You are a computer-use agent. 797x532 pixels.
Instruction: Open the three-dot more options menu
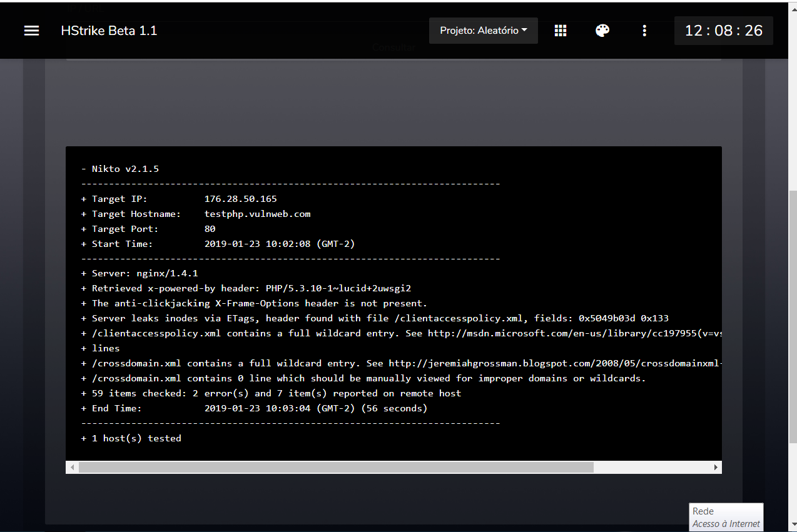coord(644,31)
